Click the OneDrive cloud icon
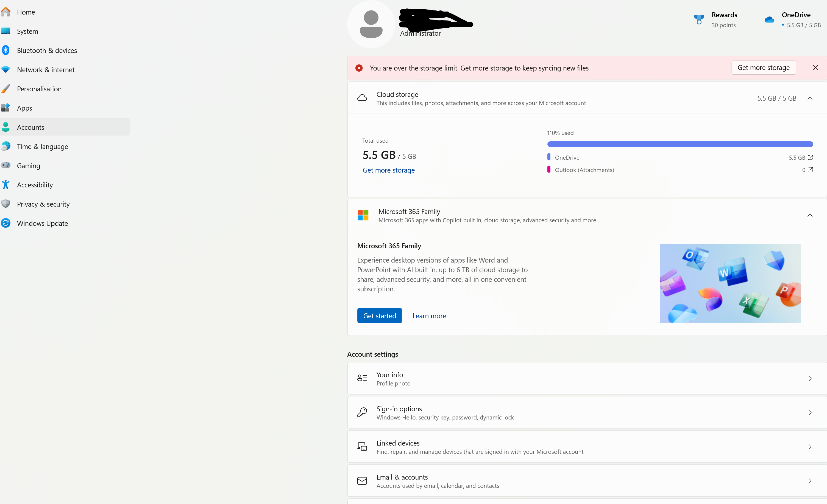 pyautogui.click(x=769, y=20)
